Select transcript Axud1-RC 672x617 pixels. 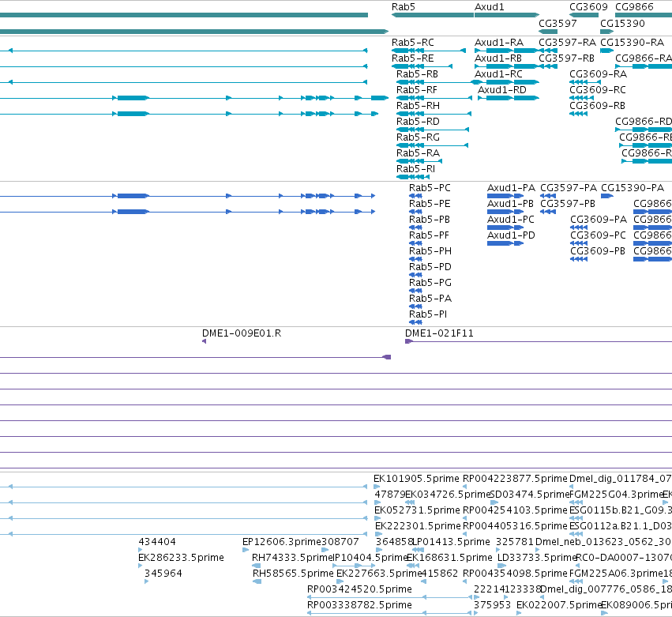coord(498,74)
